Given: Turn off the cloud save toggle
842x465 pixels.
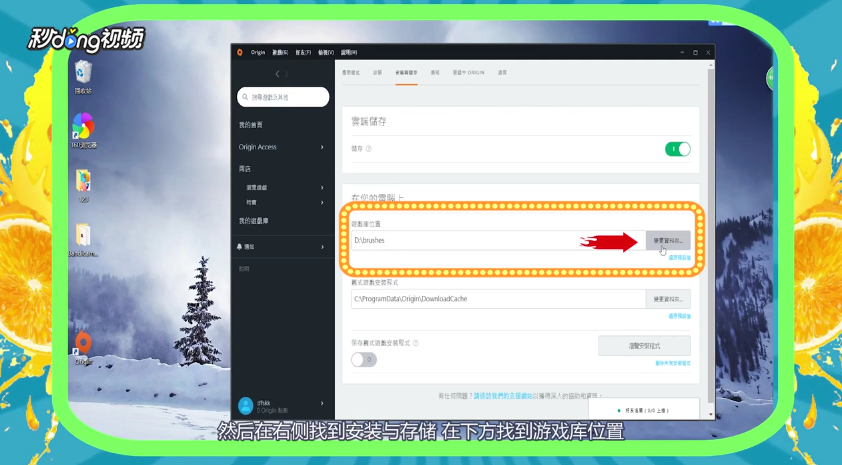Looking at the screenshot, I should (x=678, y=149).
